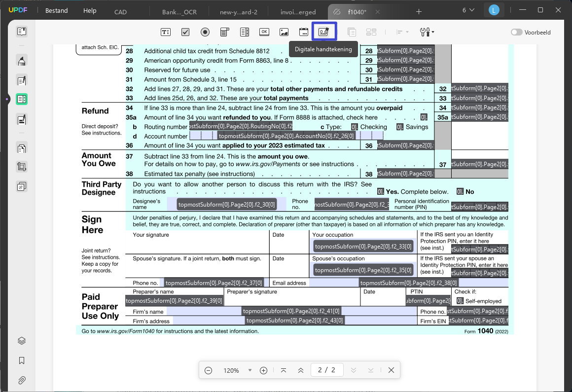
Task: Open the Fill and Sign sidebar tool
Action: 22,119
